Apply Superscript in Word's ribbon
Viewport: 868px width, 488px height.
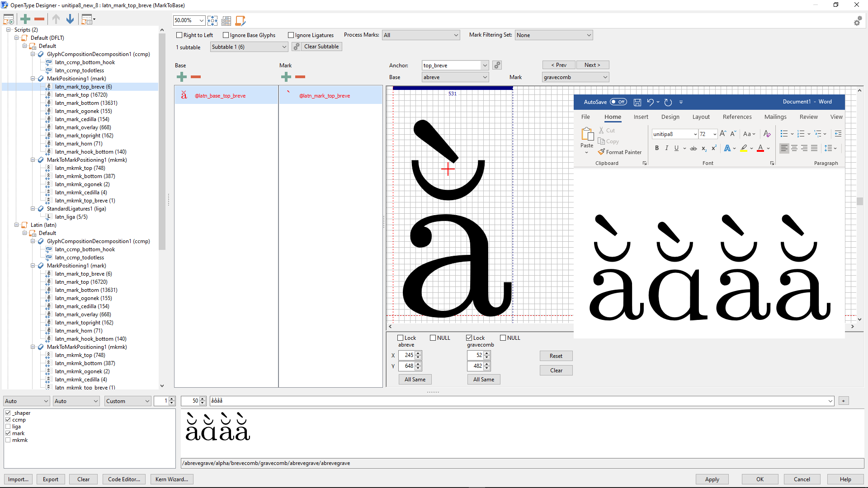714,148
